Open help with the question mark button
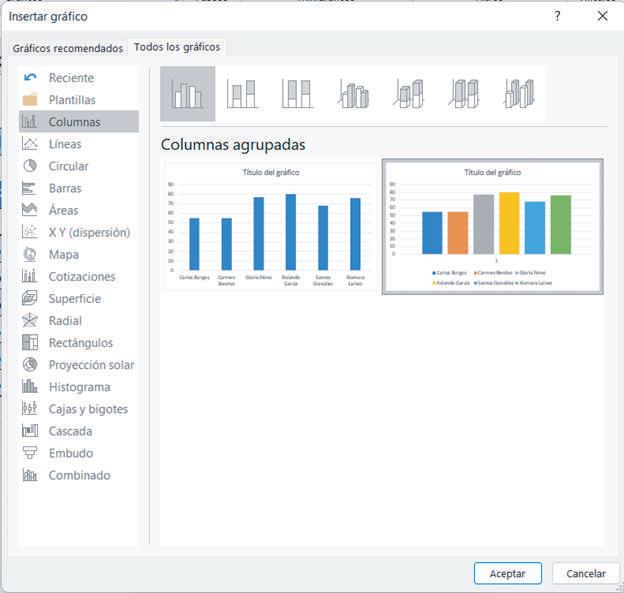The height and width of the screenshot is (593, 624). (557, 16)
